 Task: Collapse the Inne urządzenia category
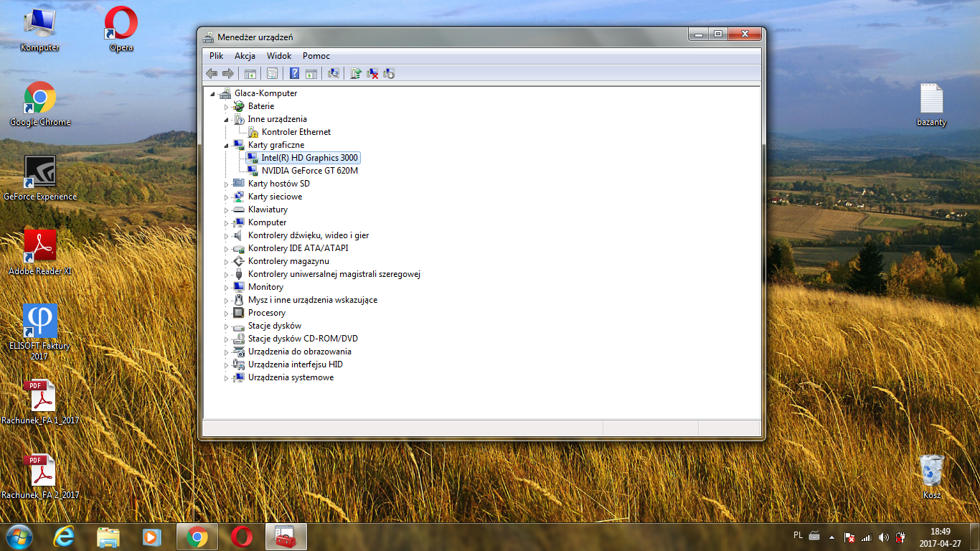[x=226, y=119]
